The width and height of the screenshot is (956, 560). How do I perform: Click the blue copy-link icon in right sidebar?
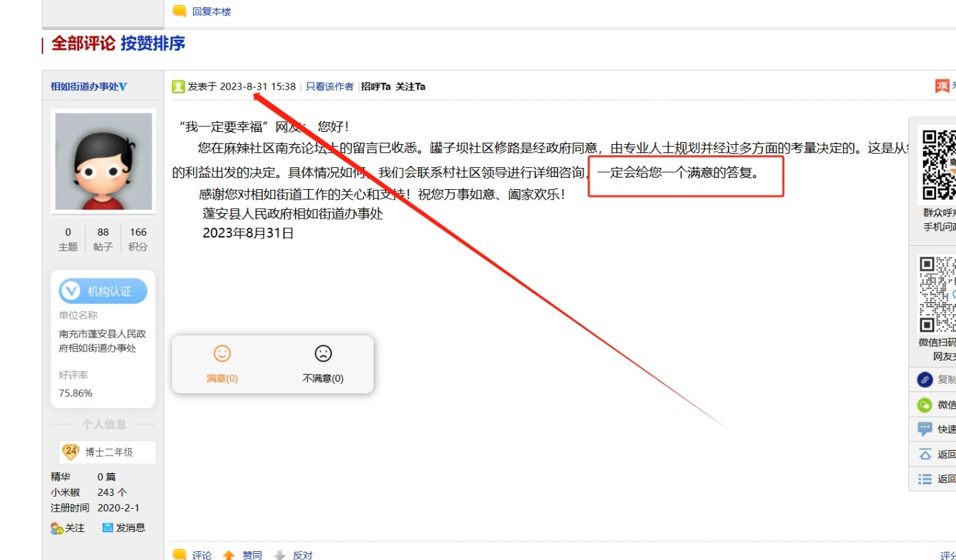[x=925, y=380]
